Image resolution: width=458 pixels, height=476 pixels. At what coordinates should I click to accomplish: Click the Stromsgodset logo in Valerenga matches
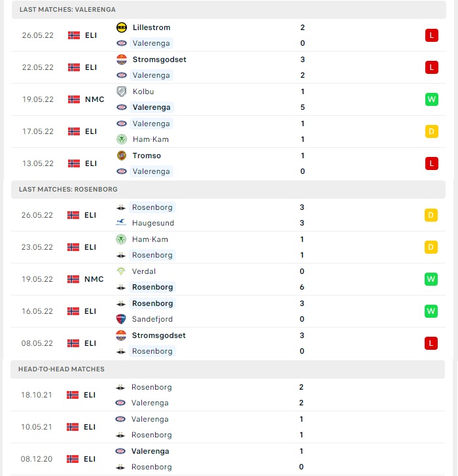(122, 59)
